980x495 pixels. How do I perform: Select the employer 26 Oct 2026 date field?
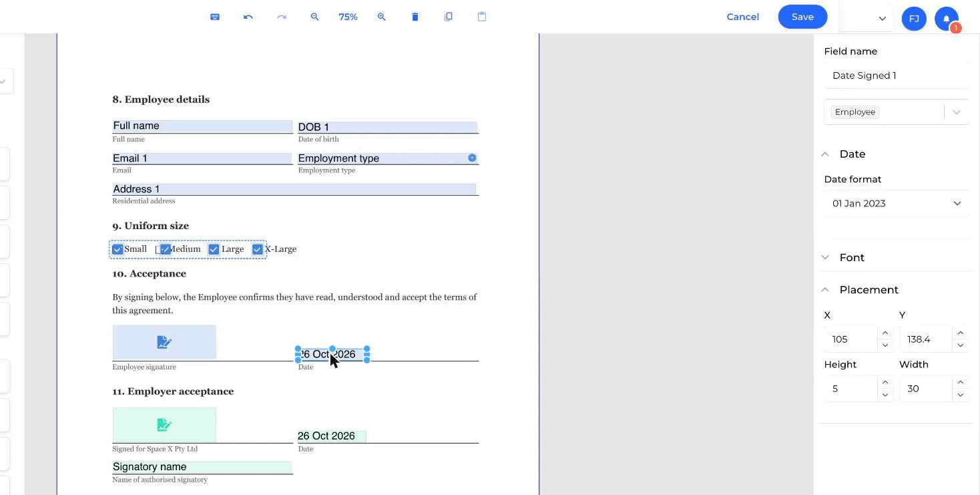point(332,436)
